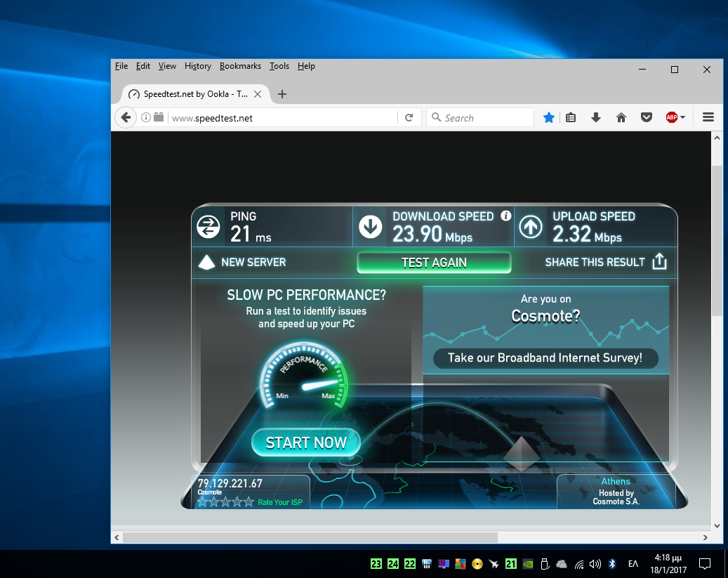This screenshot has width=728, height=578.
Task: Click the ISP rating stars
Action: coord(225,501)
